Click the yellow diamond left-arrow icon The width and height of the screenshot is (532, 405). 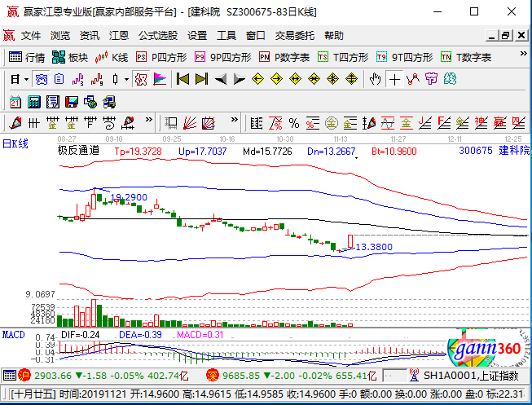(258, 79)
